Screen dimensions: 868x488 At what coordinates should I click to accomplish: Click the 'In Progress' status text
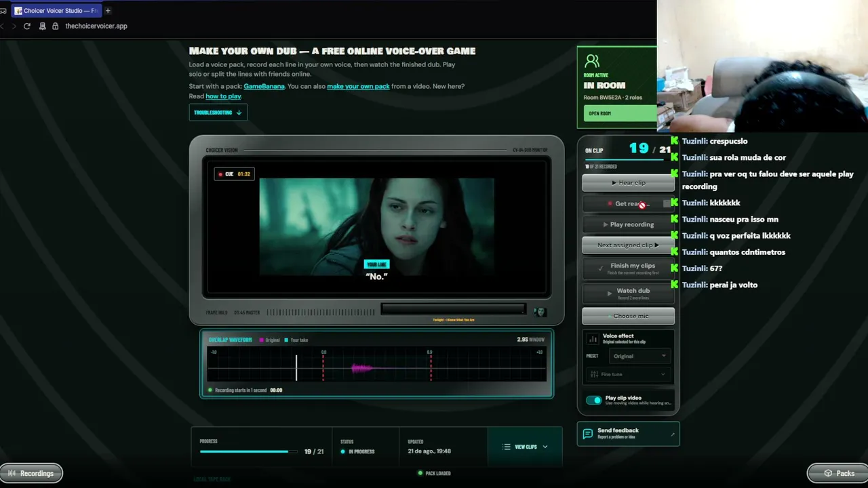point(361,451)
